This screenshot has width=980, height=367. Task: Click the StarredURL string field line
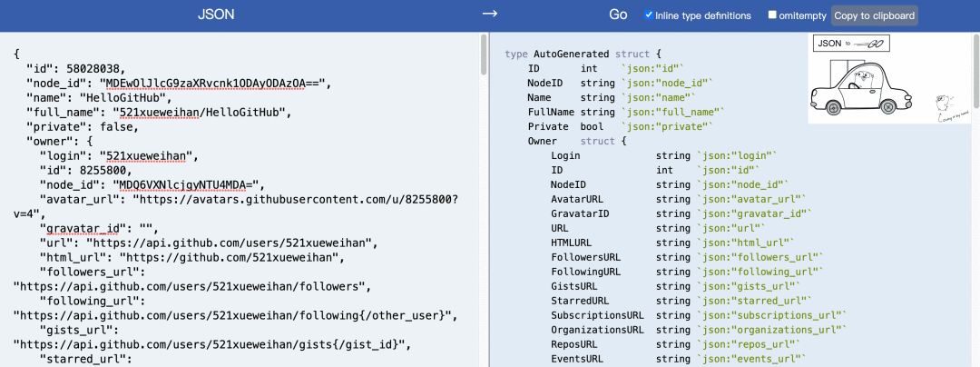tap(681, 301)
